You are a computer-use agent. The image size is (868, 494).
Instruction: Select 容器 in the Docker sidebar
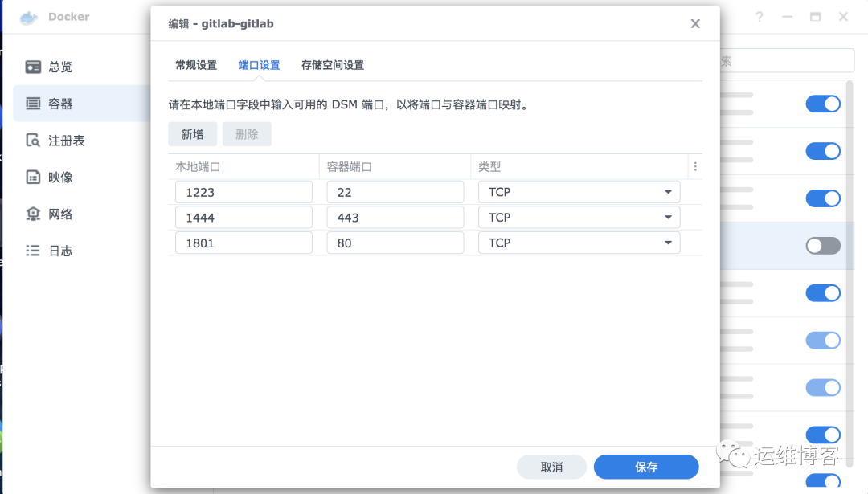pyautogui.click(x=82, y=104)
